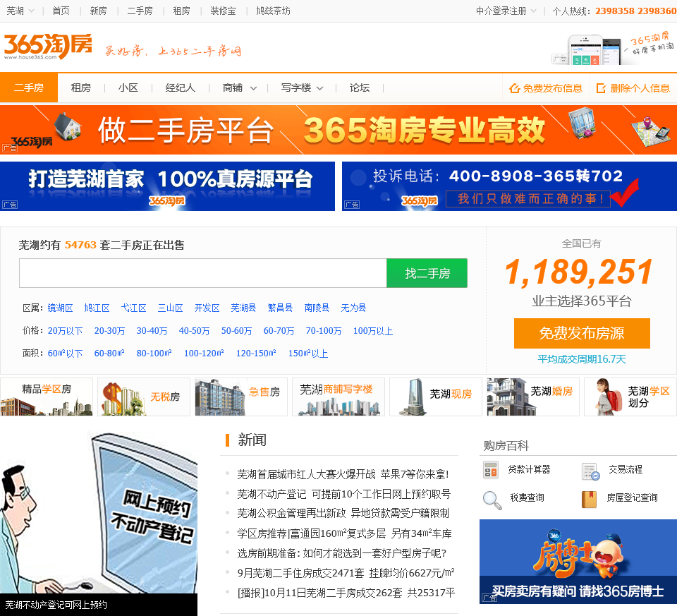
Task: Click the 免费发布房源 orange button
Action: tap(582, 333)
